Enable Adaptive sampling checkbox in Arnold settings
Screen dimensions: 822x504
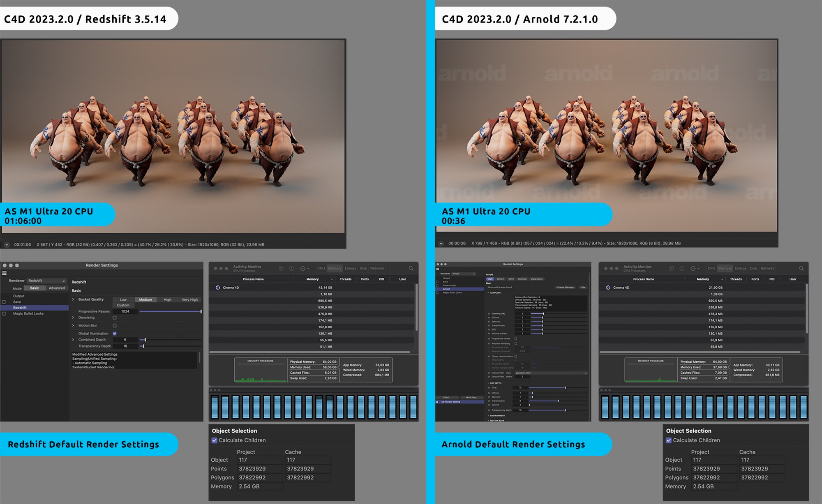pyautogui.click(x=516, y=343)
